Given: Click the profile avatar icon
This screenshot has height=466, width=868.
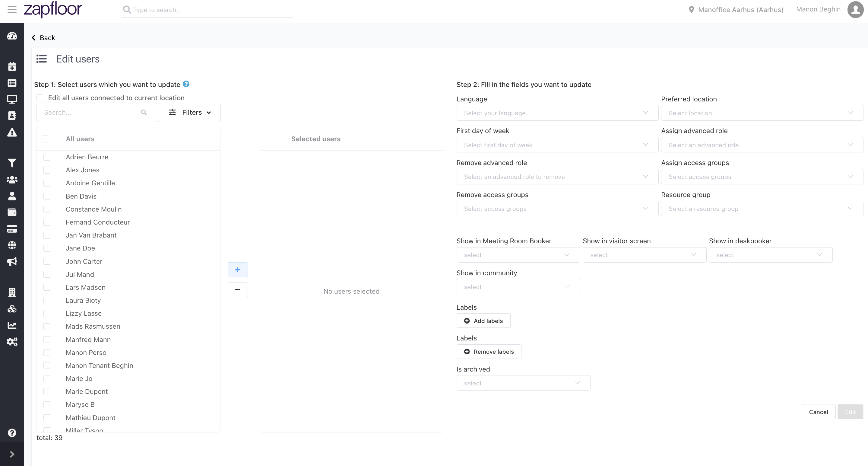Looking at the screenshot, I should click(x=855, y=9).
